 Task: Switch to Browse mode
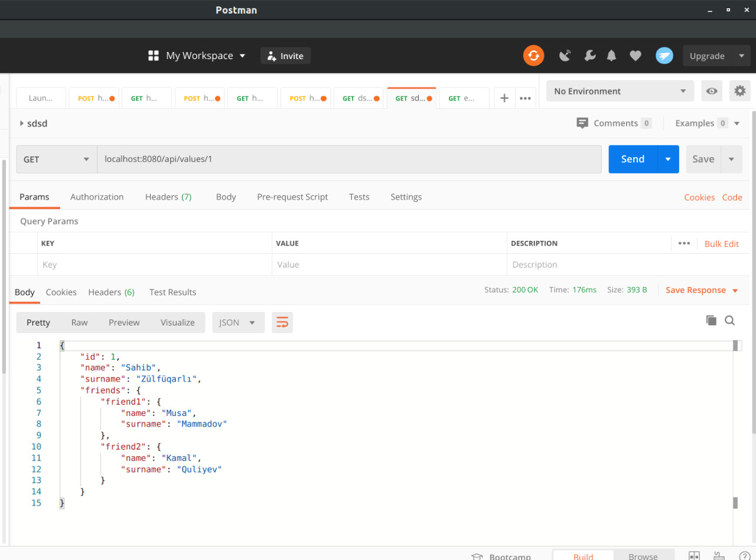(x=643, y=556)
